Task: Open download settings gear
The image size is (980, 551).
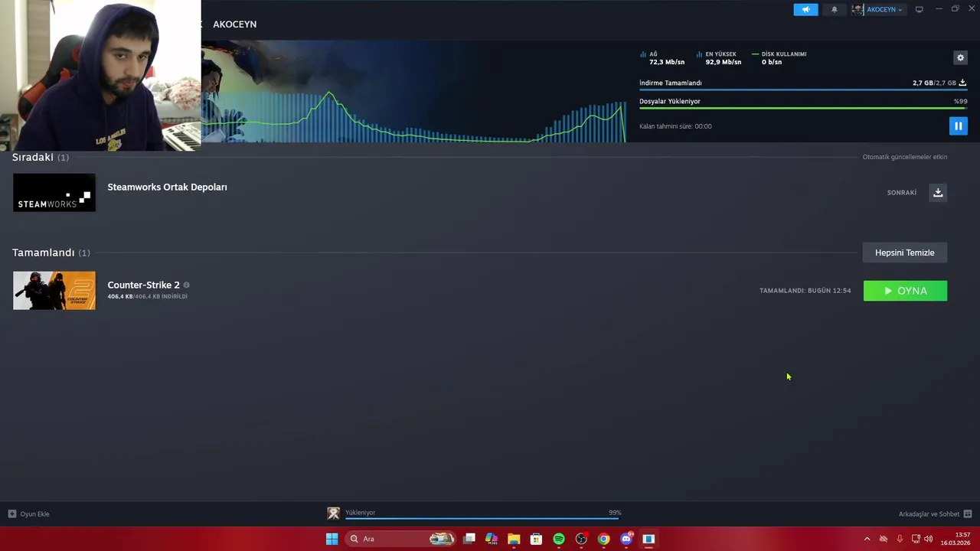Action: (960, 57)
